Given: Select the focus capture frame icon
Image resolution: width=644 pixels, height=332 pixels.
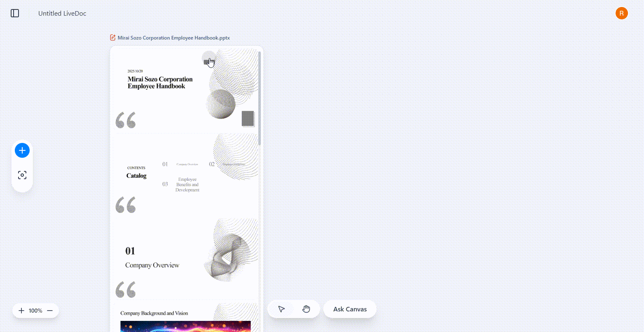Looking at the screenshot, I should [x=22, y=175].
